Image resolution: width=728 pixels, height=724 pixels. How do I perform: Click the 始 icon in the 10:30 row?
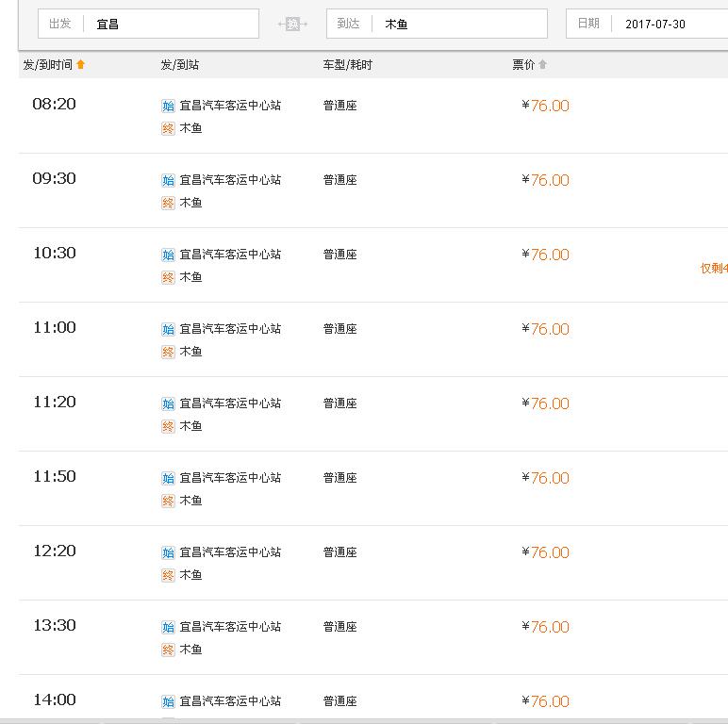click(168, 255)
